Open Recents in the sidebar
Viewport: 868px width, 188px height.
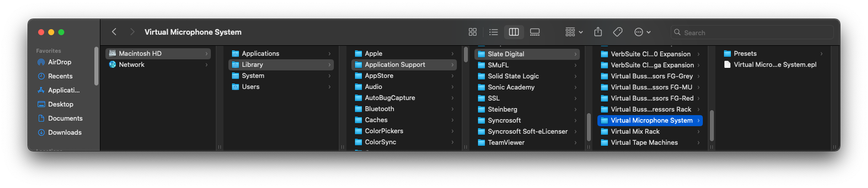click(x=60, y=76)
